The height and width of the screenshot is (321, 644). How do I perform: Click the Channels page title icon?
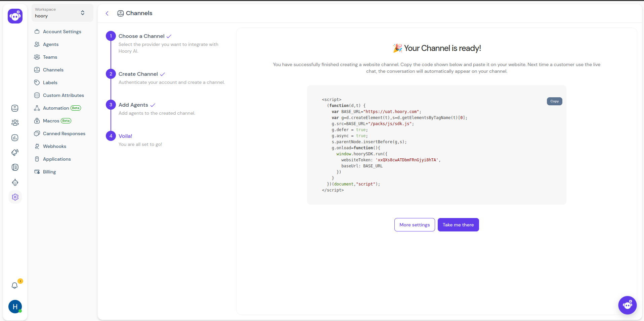(120, 13)
